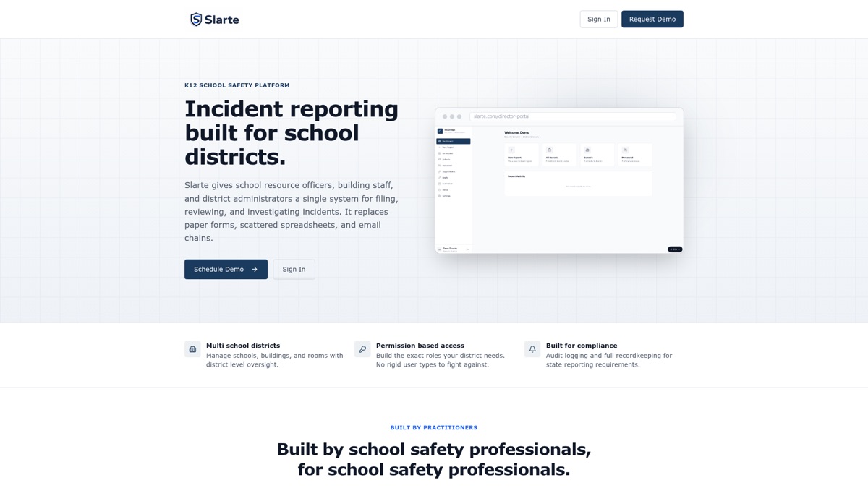Click 'Audit logging and full recordkeeping' description
Viewport: 868px width, 488px height.
pos(609,360)
